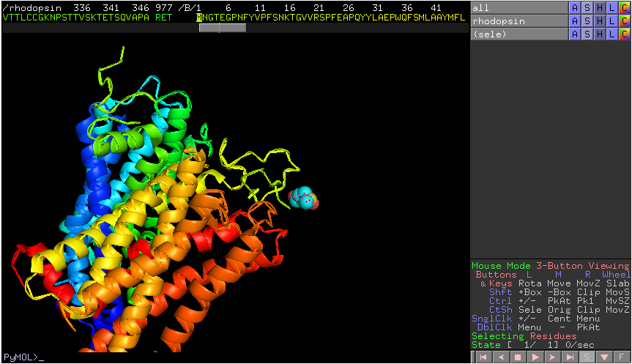632x364 pixels.
Task: Step back one frame with left arrow
Action: pos(501,357)
